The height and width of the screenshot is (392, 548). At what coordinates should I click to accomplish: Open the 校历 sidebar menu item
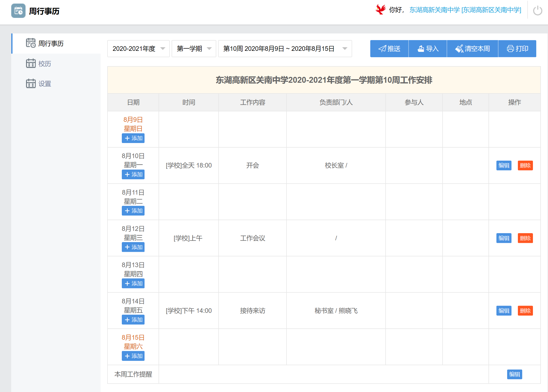point(45,64)
